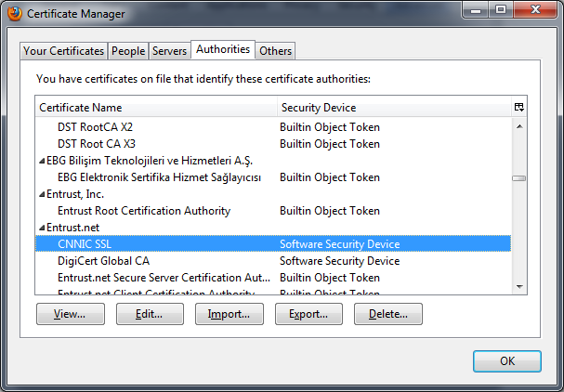Delete the selected certificate
This screenshot has width=564, height=392.
388,314
